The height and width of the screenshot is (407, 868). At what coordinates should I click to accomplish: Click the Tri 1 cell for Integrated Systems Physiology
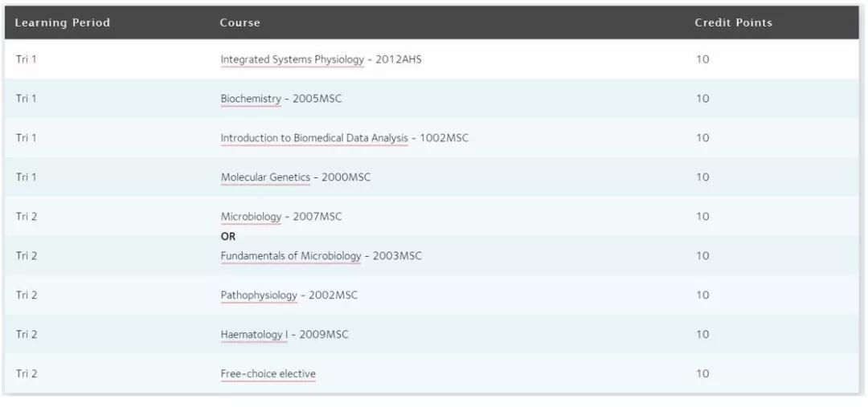pyautogui.click(x=27, y=59)
